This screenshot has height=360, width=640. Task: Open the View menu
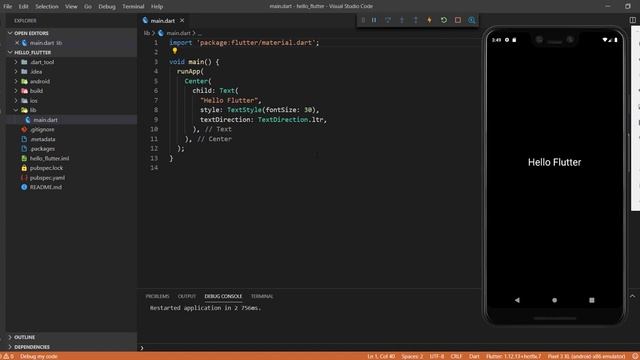71,7
